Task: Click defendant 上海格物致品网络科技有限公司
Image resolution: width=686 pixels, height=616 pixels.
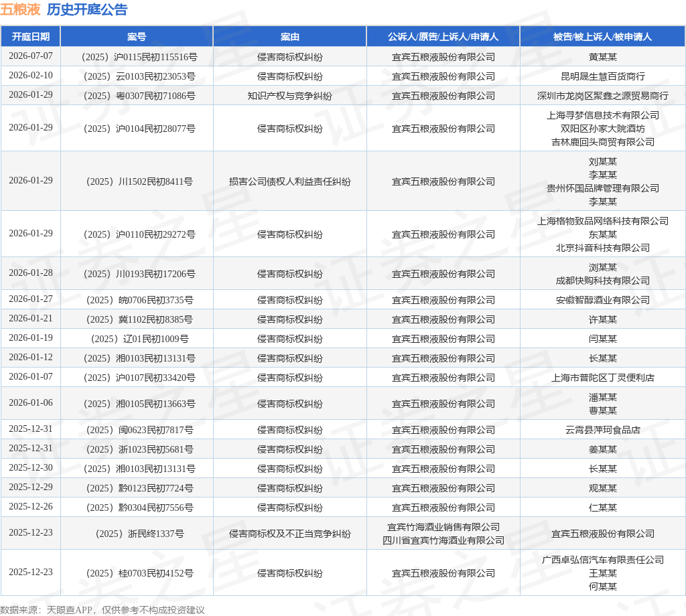Action: coord(602,221)
